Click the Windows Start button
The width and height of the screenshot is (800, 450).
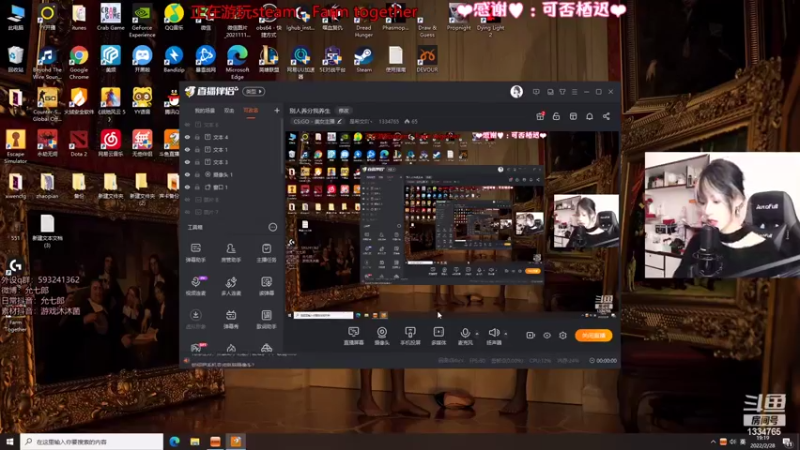[10, 441]
